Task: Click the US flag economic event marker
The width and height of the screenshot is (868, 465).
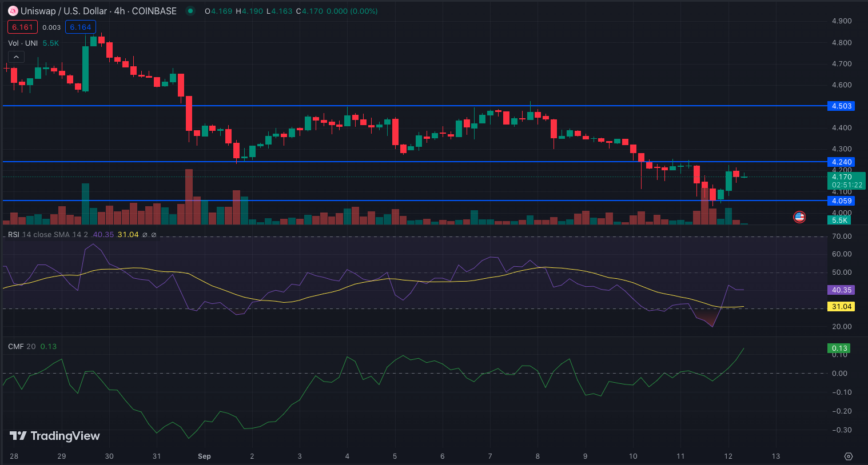Action: pos(799,217)
